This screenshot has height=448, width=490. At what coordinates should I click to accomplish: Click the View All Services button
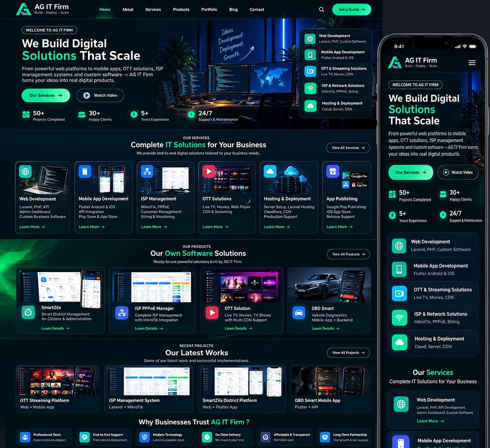click(x=348, y=148)
